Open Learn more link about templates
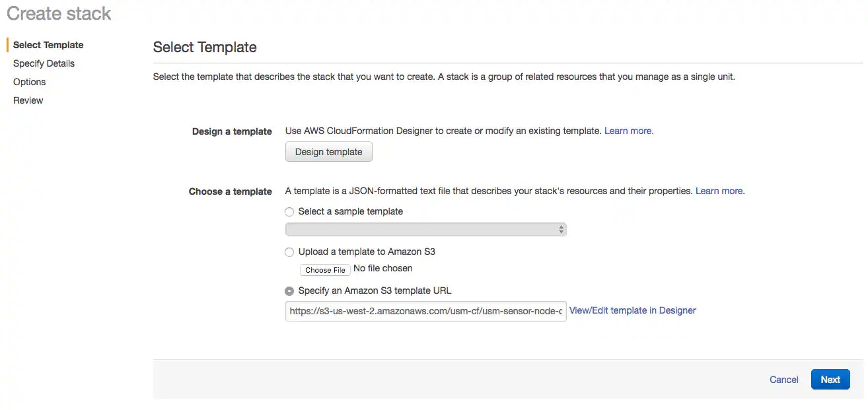868x410 pixels. tap(720, 191)
